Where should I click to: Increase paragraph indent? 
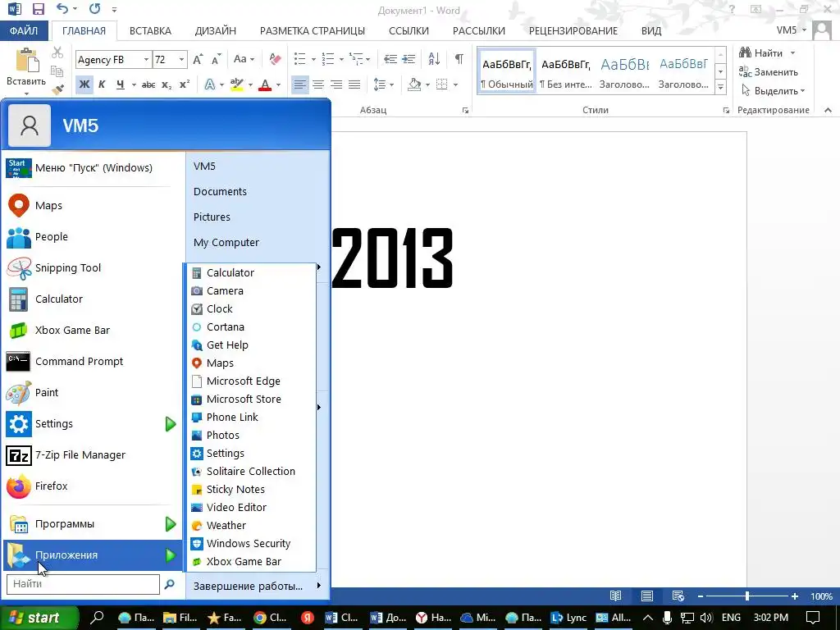click(x=409, y=59)
